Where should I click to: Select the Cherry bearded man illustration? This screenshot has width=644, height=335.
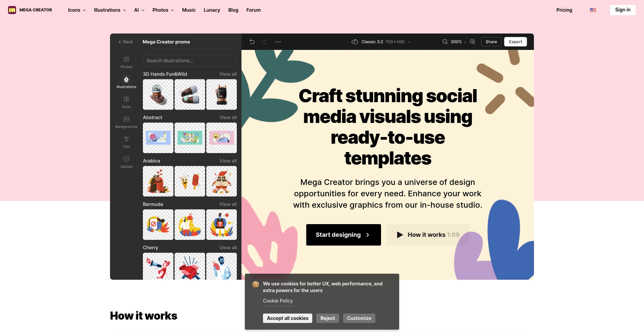coord(221,266)
